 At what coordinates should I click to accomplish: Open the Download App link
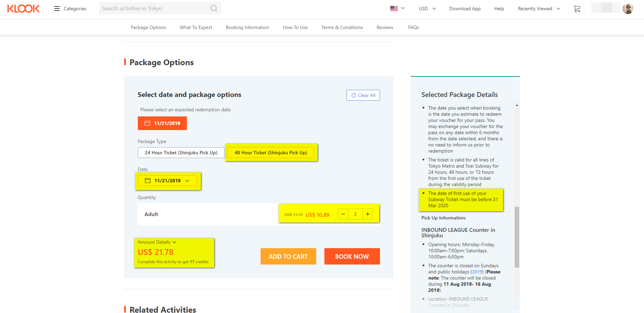point(465,9)
